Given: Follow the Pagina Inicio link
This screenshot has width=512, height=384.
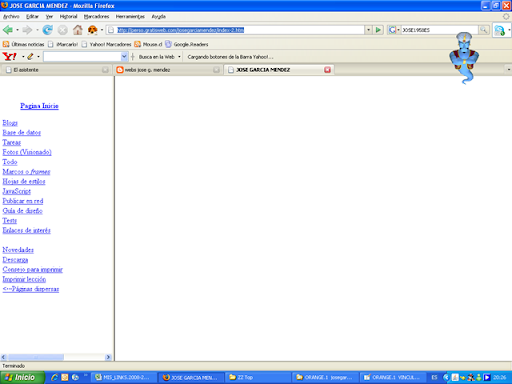Looking at the screenshot, I should 39,106.
